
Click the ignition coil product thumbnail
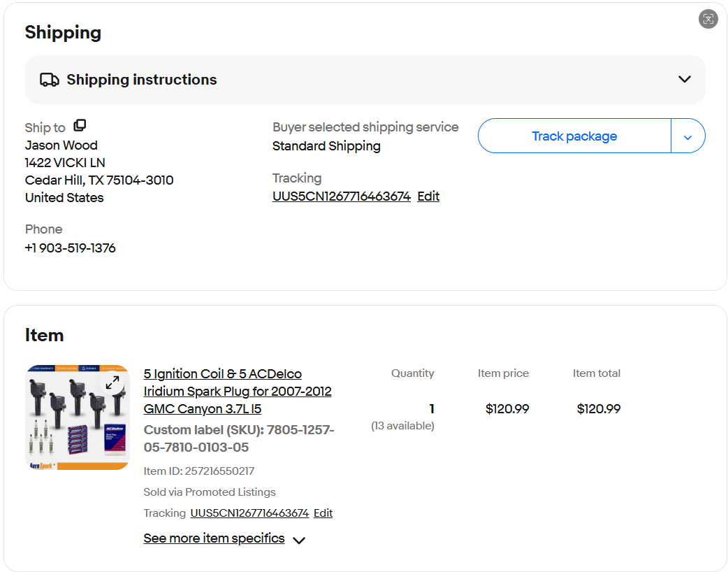[x=70, y=427]
